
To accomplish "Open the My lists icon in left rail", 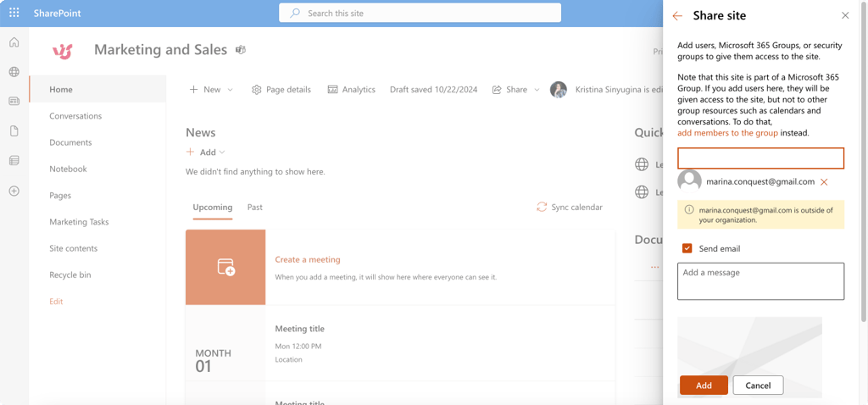I will (14, 160).
